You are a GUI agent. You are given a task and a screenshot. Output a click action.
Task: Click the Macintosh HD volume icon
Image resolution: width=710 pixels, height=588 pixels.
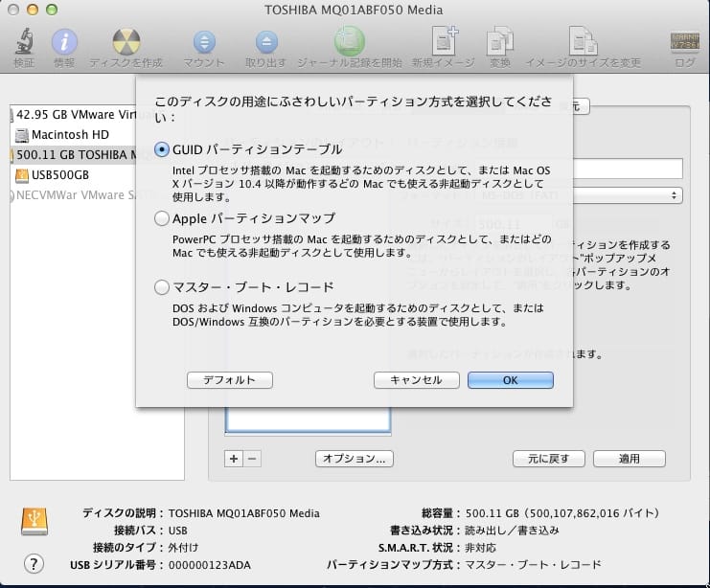(22, 135)
